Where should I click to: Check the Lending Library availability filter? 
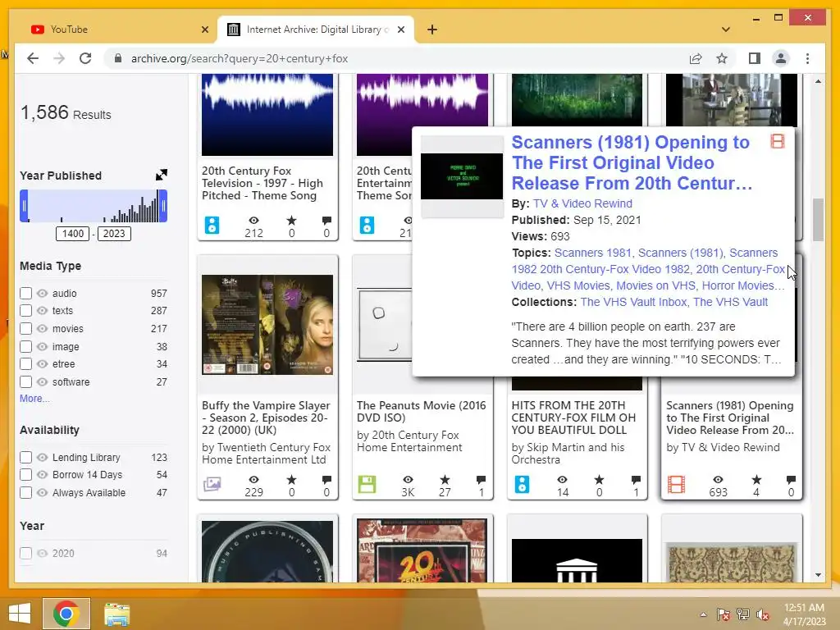coord(25,457)
